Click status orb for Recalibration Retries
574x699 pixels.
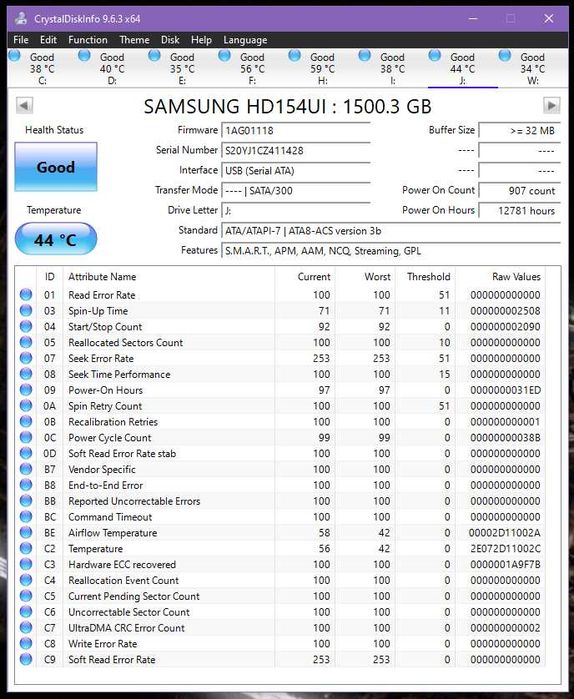tap(26, 421)
